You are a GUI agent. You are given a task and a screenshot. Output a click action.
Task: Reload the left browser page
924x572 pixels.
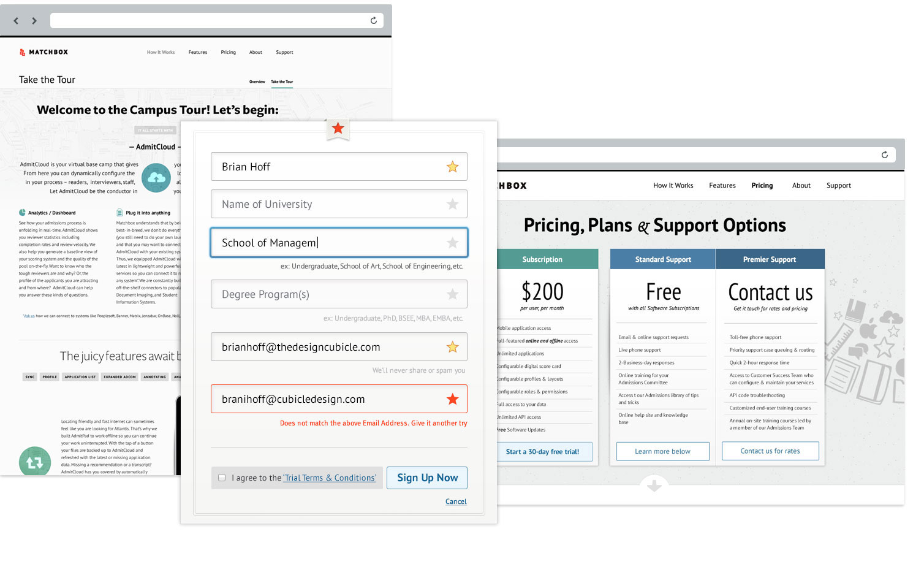coord(374,20)
